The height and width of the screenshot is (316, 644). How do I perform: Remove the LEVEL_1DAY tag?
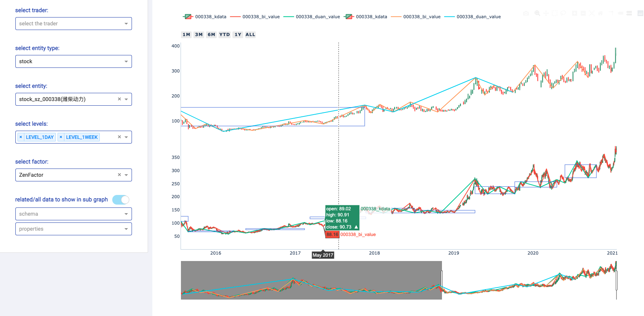(21, 137)
